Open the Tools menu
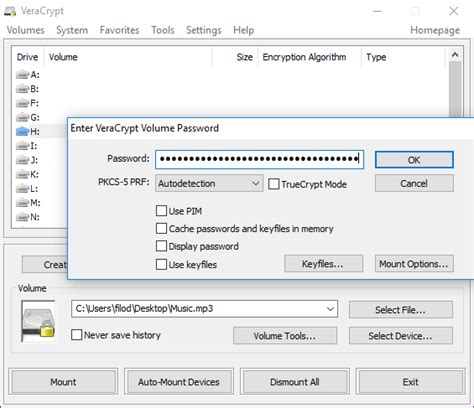 click(x=163, y=30)
